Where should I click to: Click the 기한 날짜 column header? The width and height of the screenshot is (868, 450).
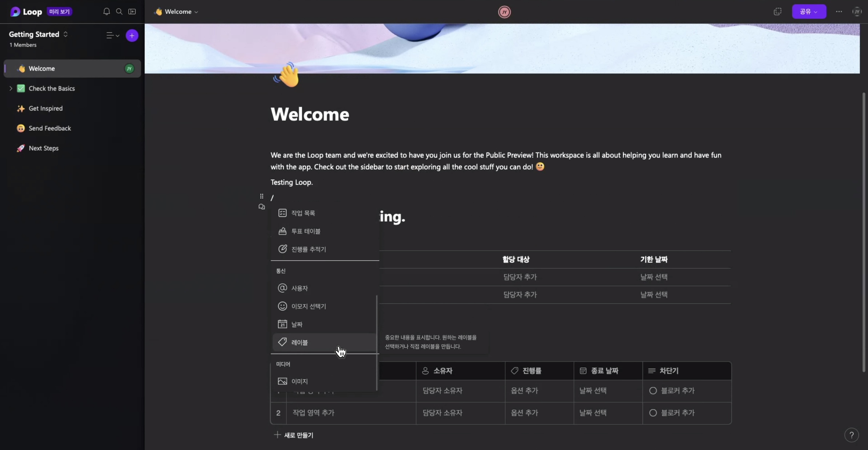pyautogui.click(x=654, y=259)
